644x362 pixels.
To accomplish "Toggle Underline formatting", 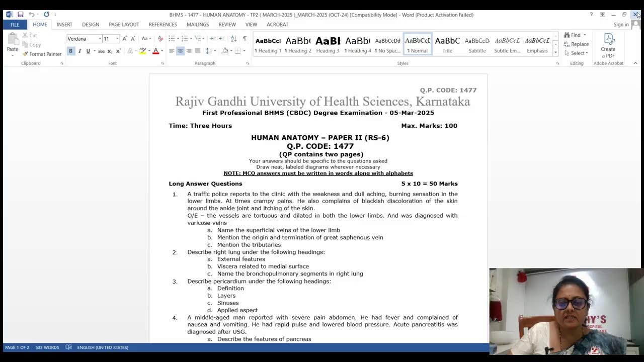I will pyautogui.click(x=88, y=51).
